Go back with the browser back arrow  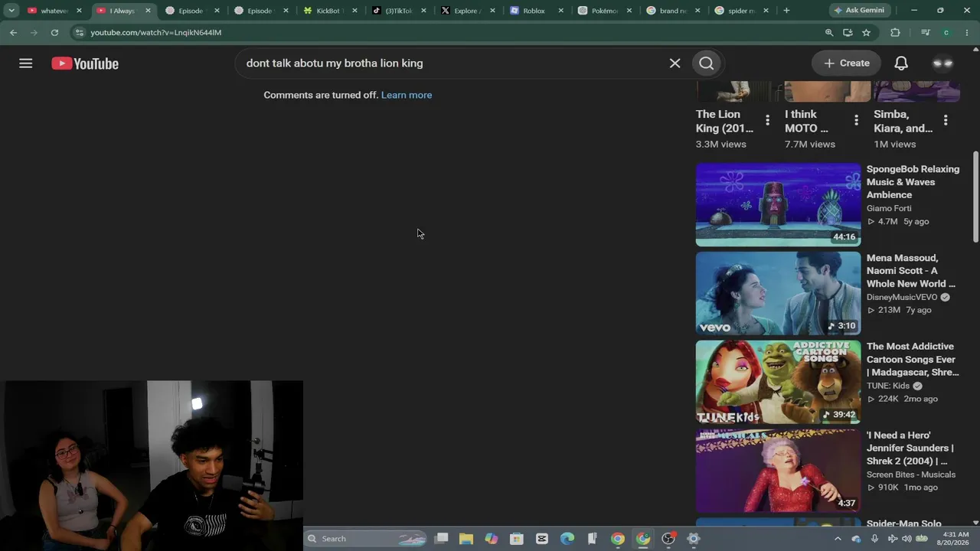[x=14, y=33]
